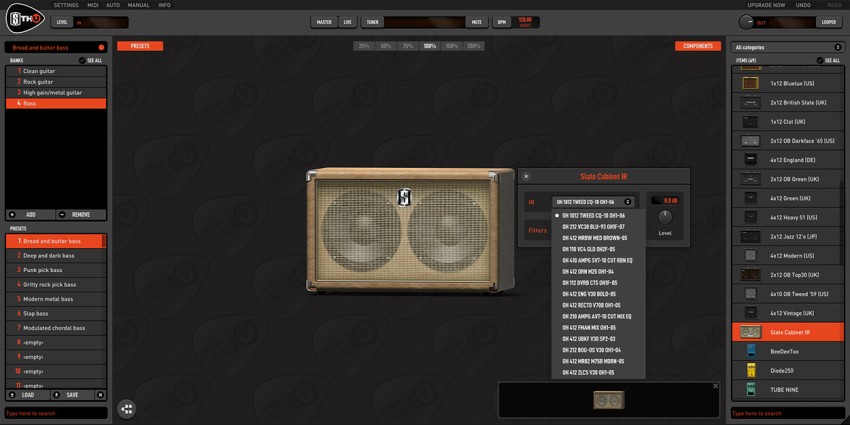Screen dimensions: 850x425
Task: Select the Slate Cabinet IR component icon
Action: [x=751, y=332]
